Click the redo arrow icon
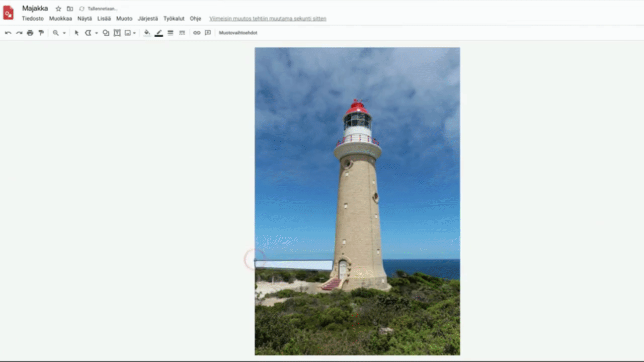Screen dimensions: 644x362 [19, 33]
